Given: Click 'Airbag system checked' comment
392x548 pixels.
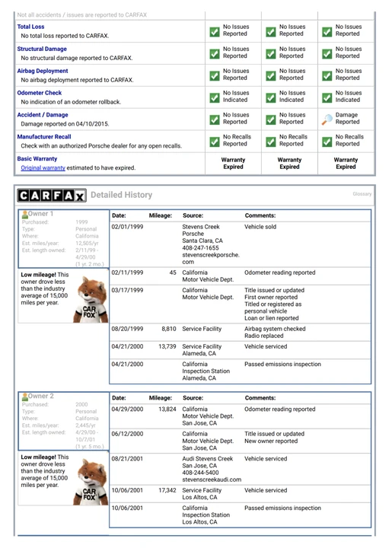Looking at the screenshot, I should (x=275, y=329).
